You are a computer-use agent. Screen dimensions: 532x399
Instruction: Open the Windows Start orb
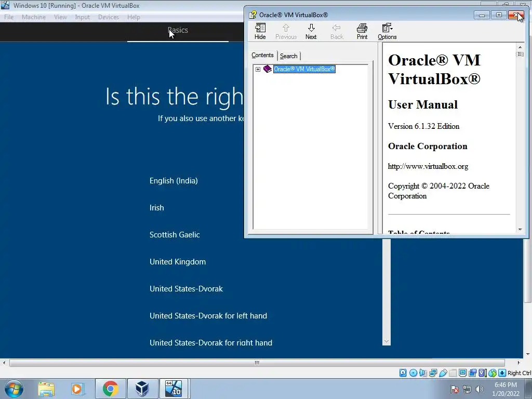14,389
